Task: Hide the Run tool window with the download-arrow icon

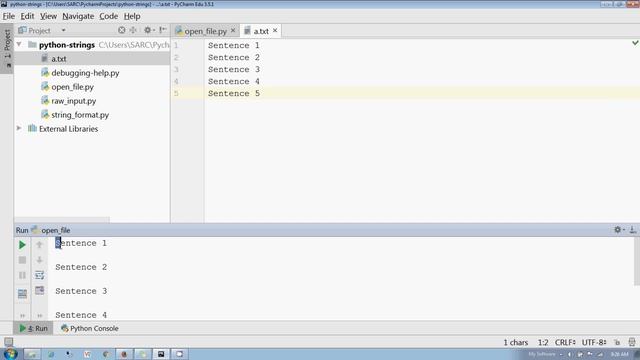Action: [x=633, y=230]
